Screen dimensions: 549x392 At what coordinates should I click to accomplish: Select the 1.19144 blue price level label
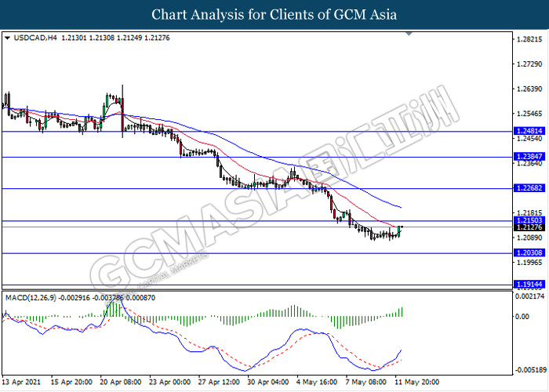(529, 284)
